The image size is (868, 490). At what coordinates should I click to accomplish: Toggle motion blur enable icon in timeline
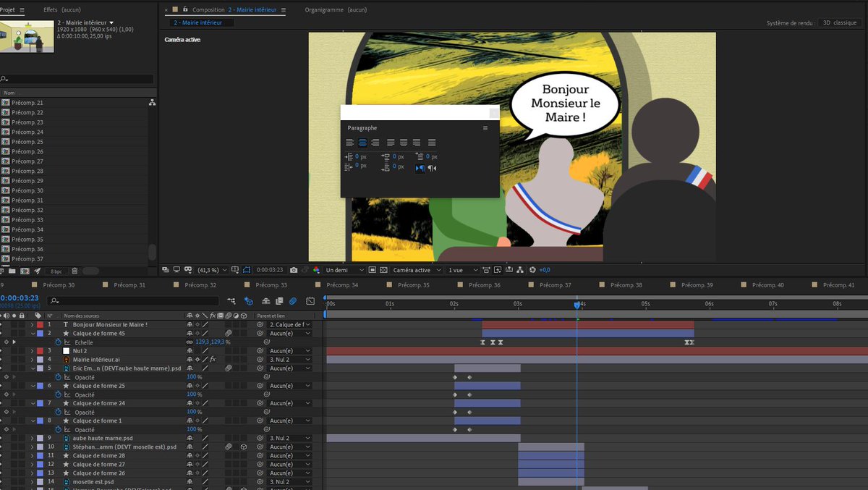click(x=293, y=301)
